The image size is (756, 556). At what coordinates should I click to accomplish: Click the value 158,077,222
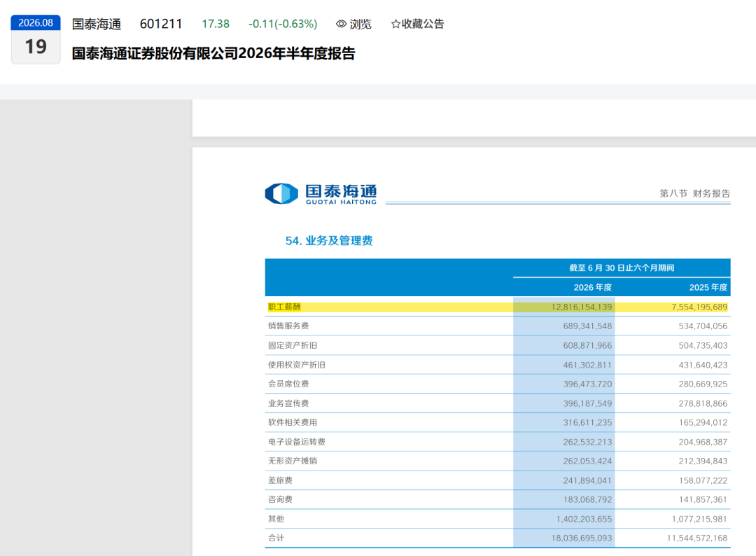[703, 481]
